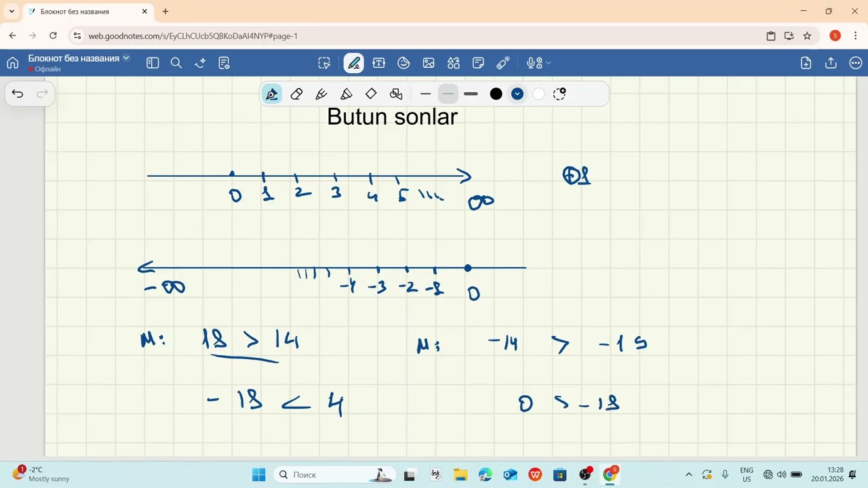Screen dimensions: 868x488
Task: Insert an image with picture tool
Action: (429, 63)
